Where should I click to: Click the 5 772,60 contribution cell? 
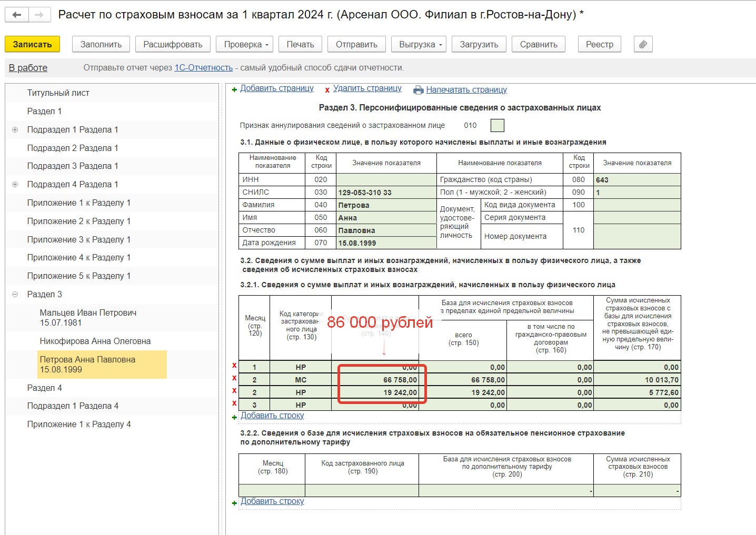click(x=637, y=392)
